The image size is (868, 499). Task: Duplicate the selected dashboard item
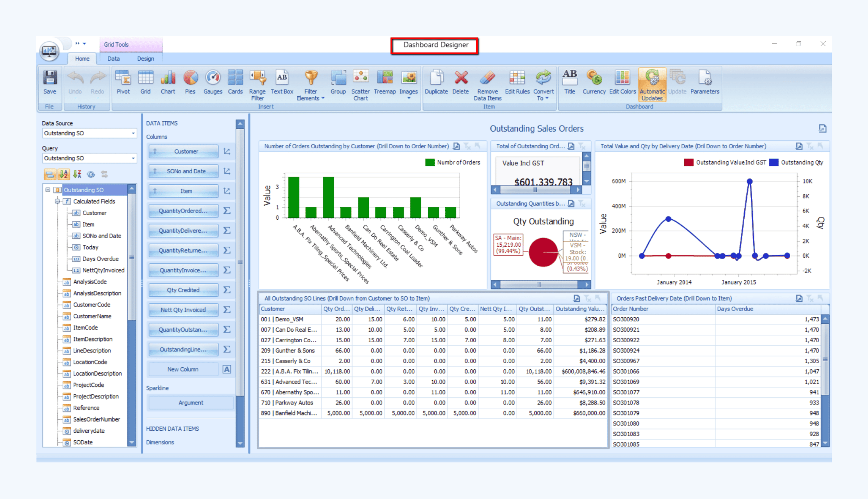pyautogui.click(x=436, y=83)
